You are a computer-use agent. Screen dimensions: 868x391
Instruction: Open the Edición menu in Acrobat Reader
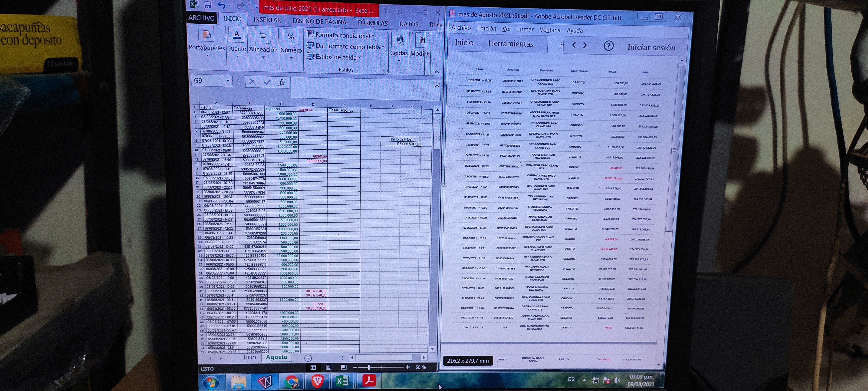487,28
